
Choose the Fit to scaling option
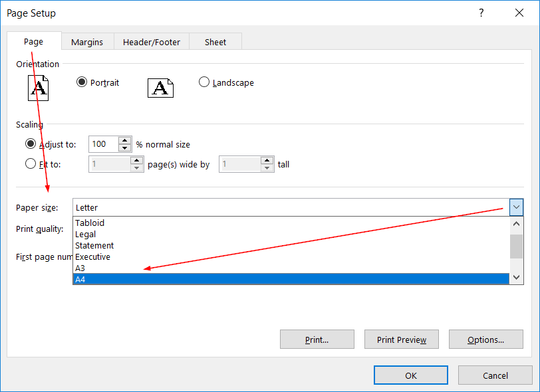[x=30, y=164]
